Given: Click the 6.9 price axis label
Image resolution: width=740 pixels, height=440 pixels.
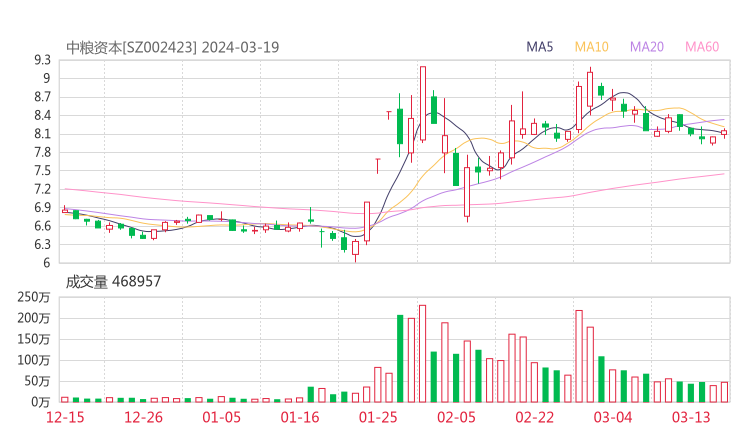Looking at the screenshot, I should (42, 208).
